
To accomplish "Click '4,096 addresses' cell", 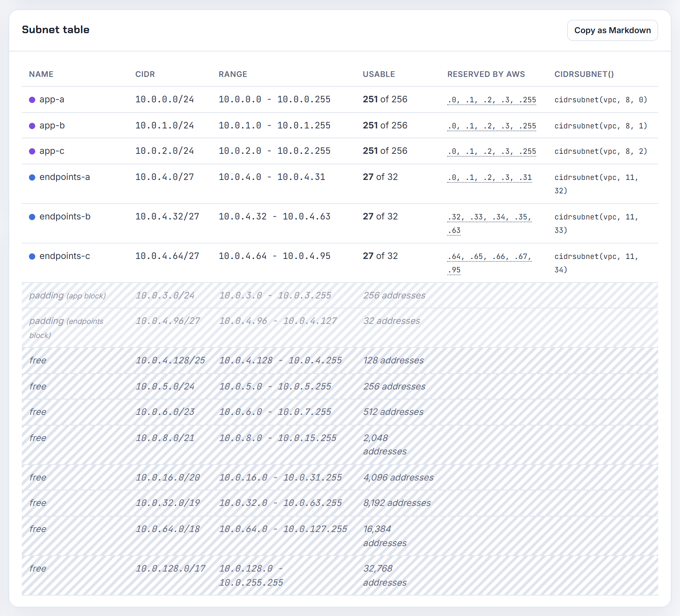I will [x=398, y=478].
